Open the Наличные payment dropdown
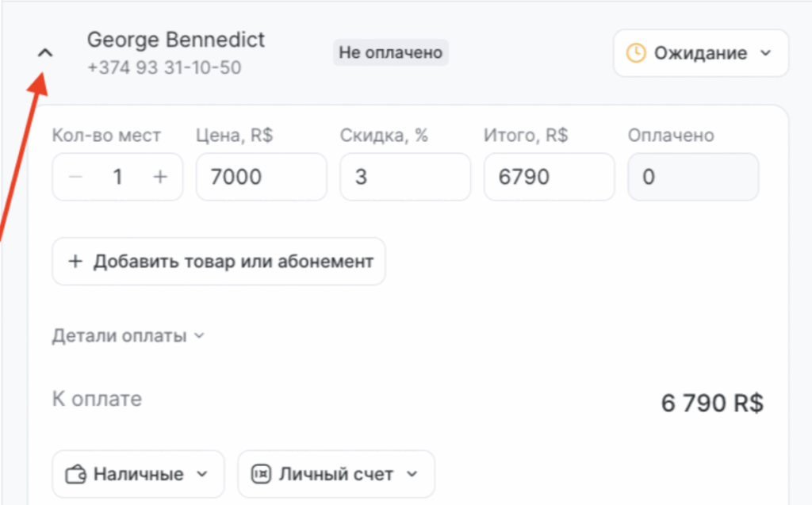Viewport: 812px width, 505px height. click(138, 474)
